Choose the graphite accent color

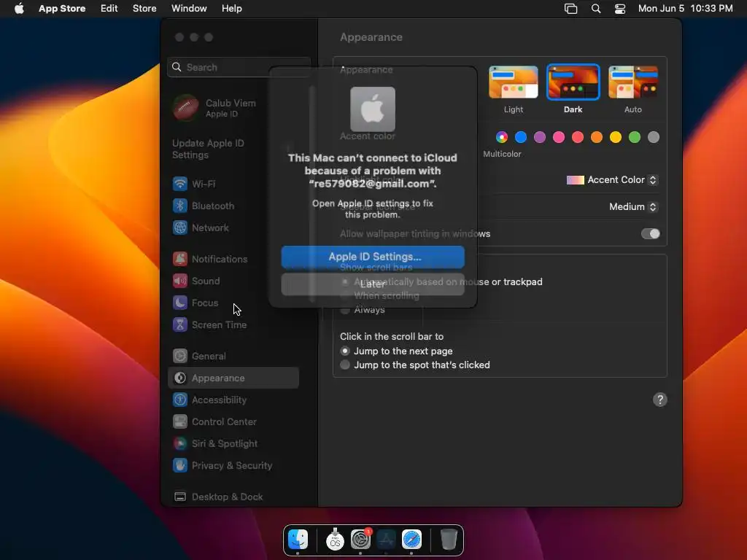654,137
